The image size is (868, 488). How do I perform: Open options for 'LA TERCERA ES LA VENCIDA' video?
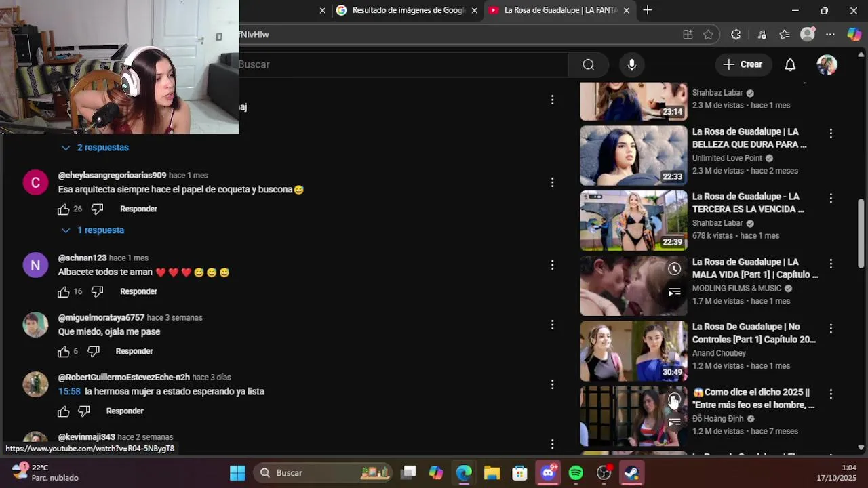click(831, 199)
